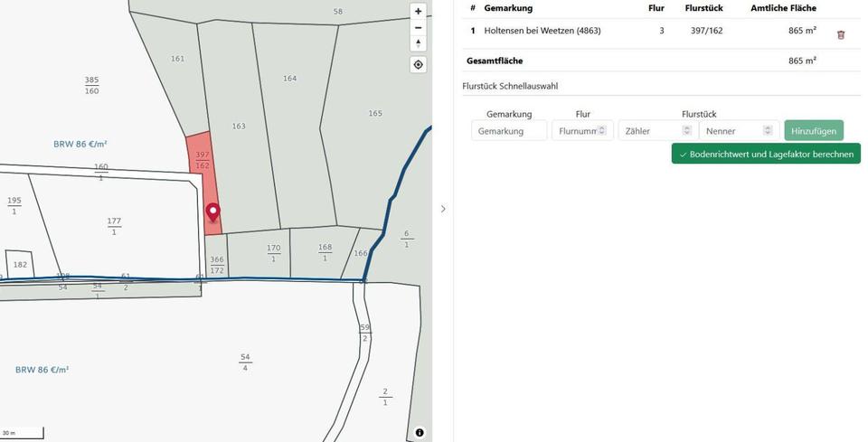This screenshot has width=868, height=442.
Task: Adjust the Nenner field spinner
Action: [x=768, y=130]
